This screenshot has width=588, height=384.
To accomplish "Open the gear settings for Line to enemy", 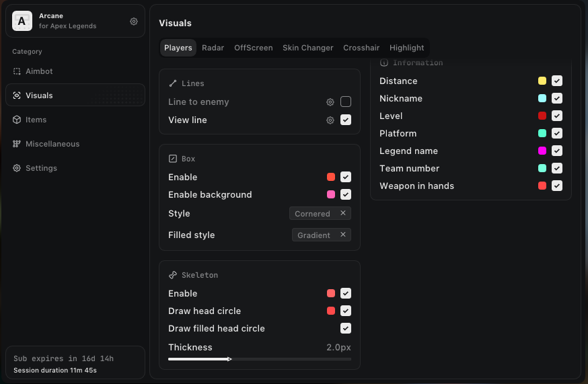I will pyautogui.click(x=330, y=102).
